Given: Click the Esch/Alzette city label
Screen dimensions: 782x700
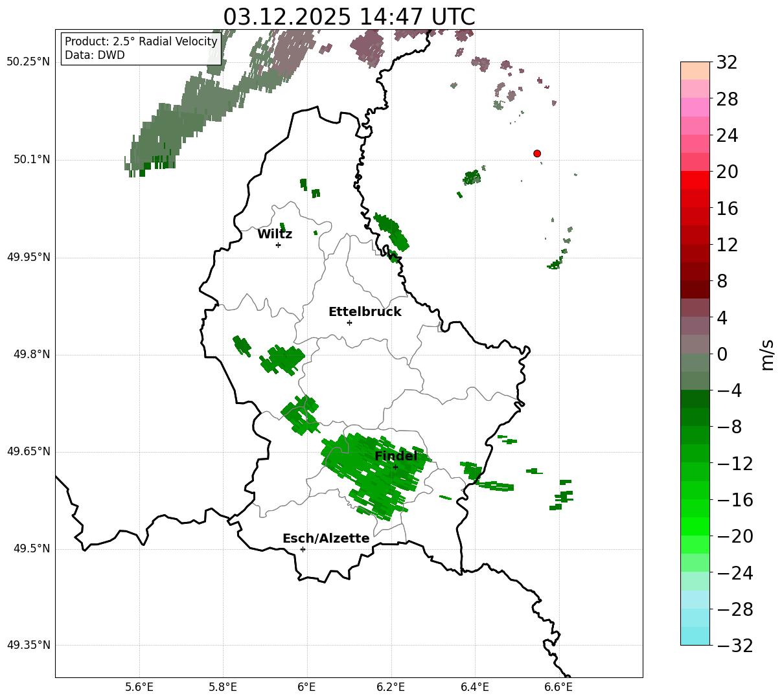Looking at the screenshot, I should tap(326, 539).
